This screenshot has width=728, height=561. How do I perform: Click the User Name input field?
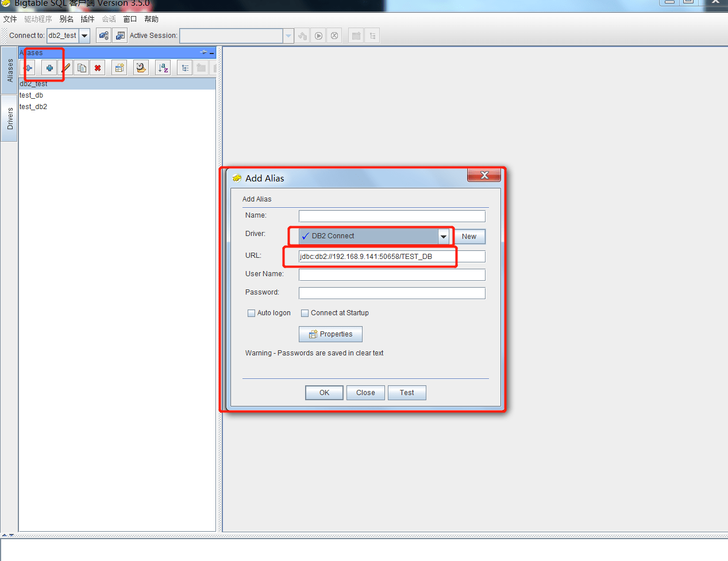click(392, 274)
